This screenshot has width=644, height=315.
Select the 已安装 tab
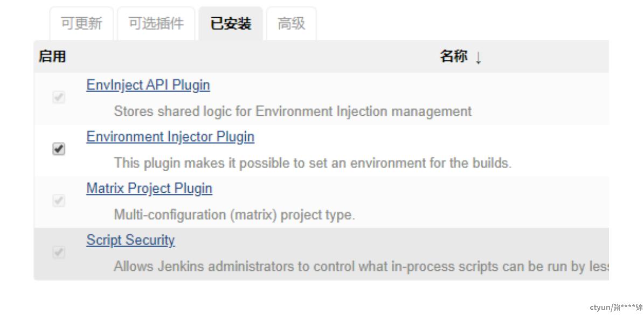(231, 23)
